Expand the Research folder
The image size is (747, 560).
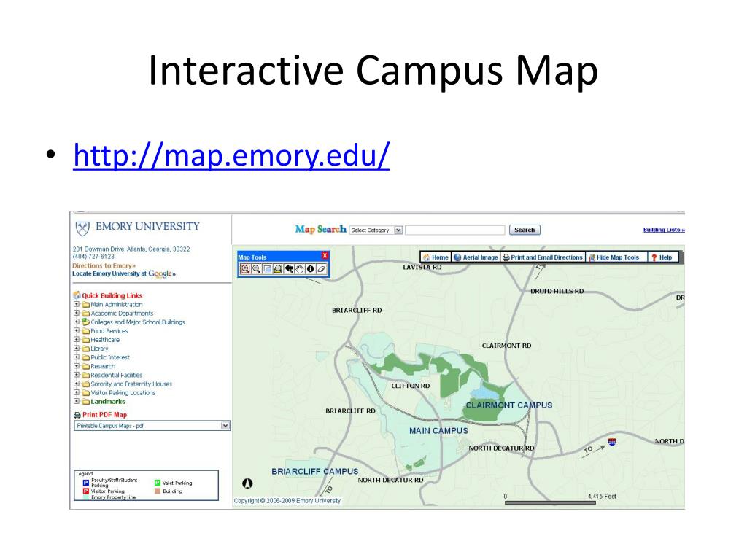76,366
